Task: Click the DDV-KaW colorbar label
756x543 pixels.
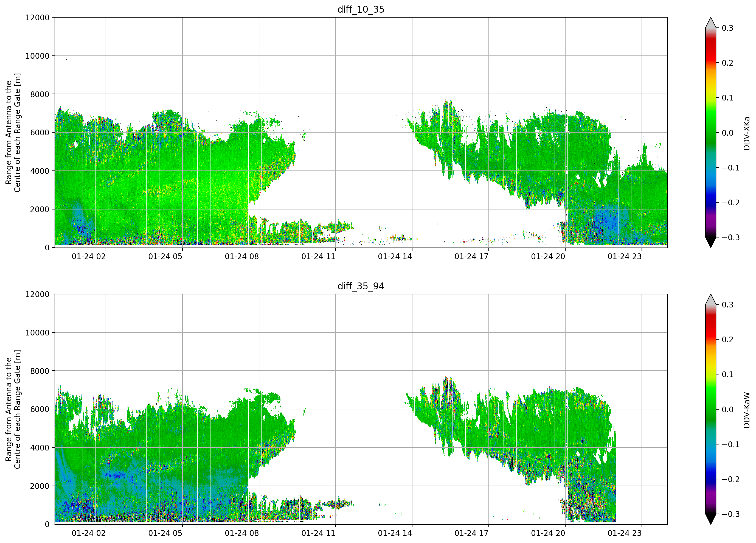Action: click(747, 410)
